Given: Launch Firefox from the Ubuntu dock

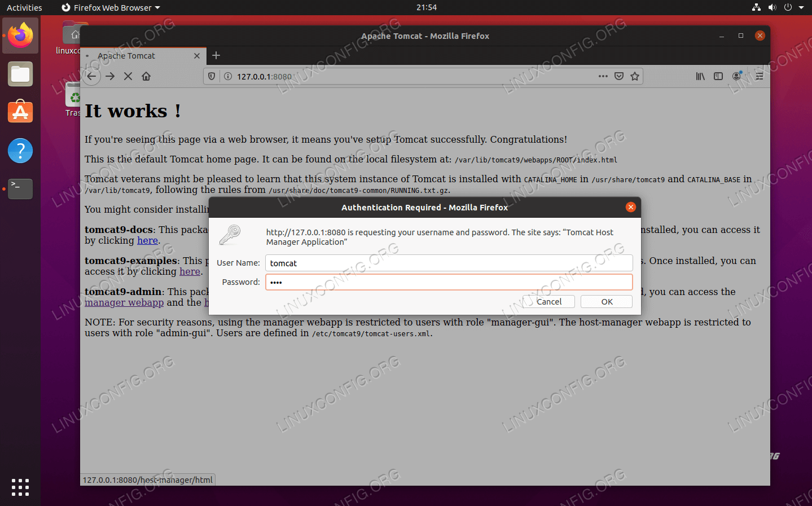Looking at the screenshot, I should tap(20, 36).
